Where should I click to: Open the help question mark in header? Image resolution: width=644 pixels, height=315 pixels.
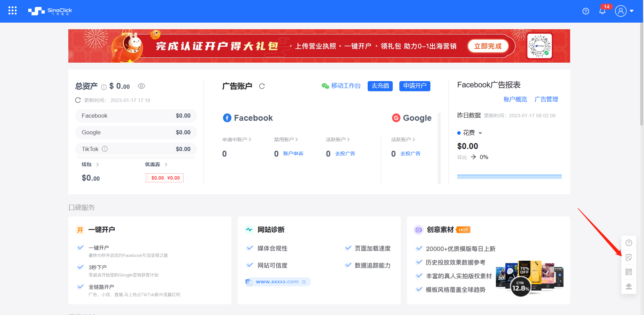pos(586,11)
